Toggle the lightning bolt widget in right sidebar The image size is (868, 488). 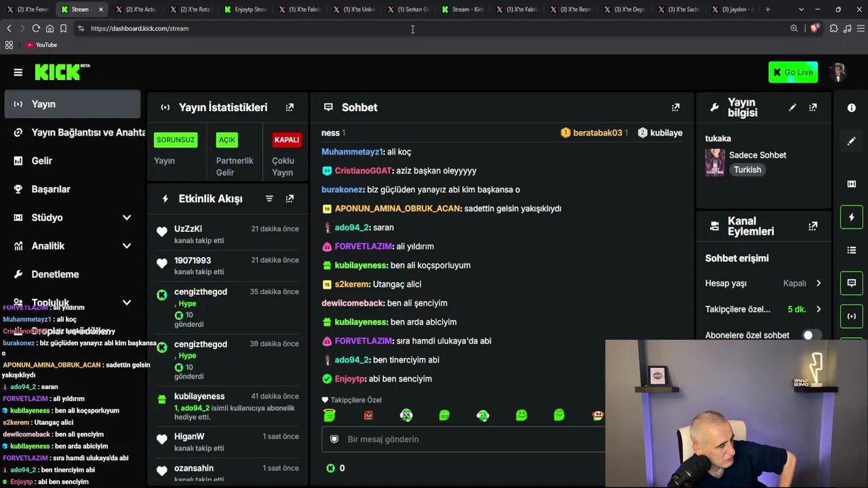(852, 217)
